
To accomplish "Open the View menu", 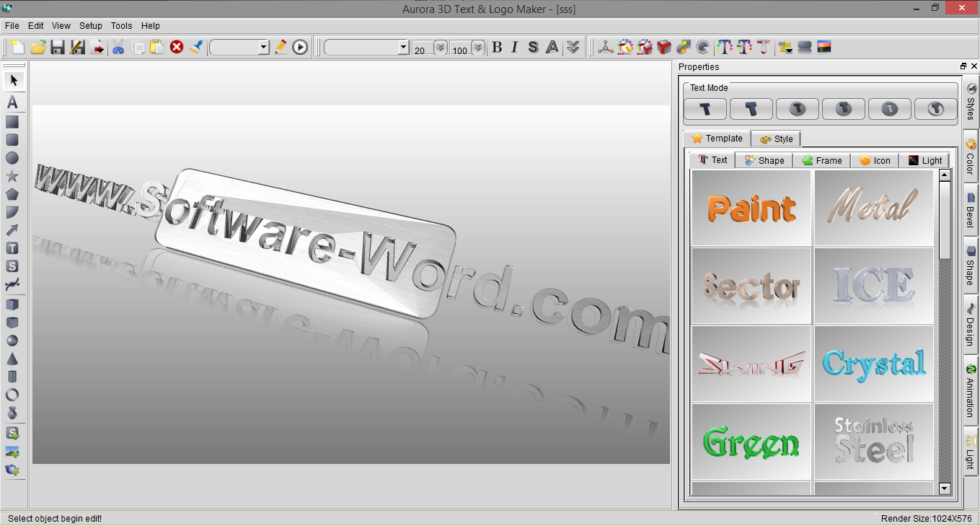I will [61, 26].
